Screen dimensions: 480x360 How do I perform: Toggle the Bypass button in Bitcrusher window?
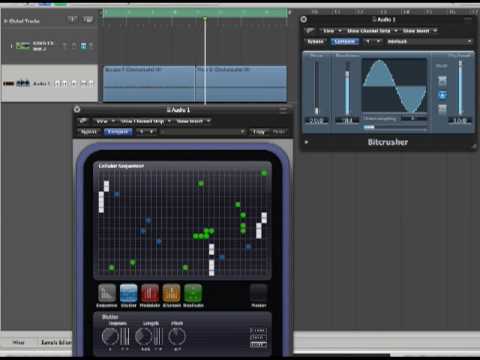pyautogui.click(x=315, y=42)
